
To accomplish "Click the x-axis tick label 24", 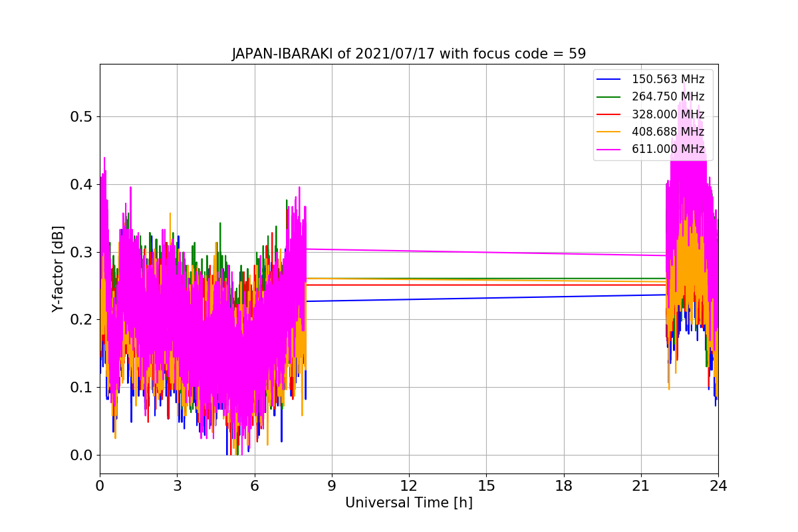I will (x=718, y=486).
